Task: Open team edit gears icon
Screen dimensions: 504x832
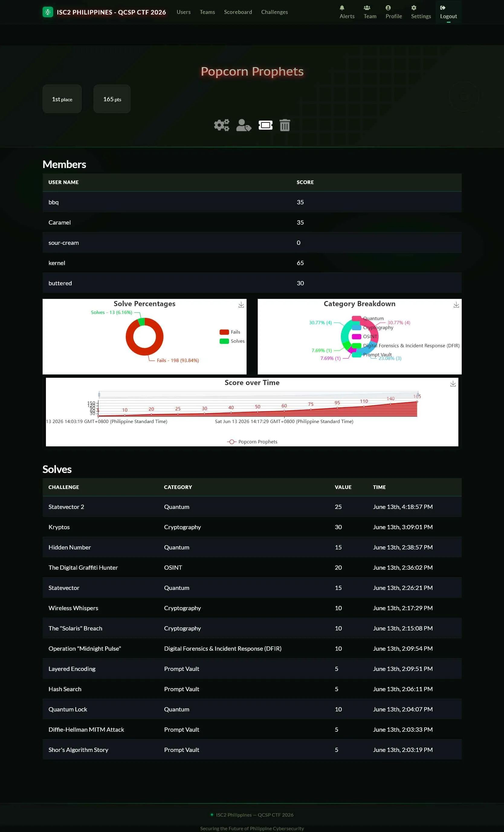Action: point(221,125)
